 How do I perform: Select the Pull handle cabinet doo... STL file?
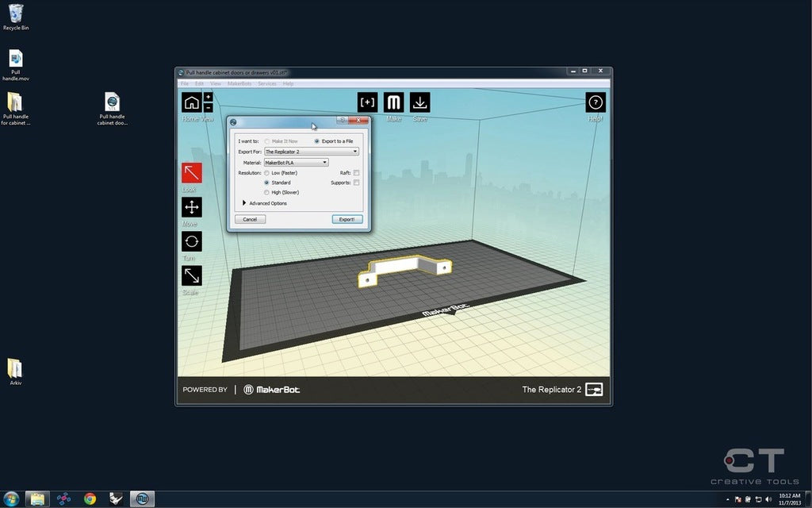coord(112,109)
